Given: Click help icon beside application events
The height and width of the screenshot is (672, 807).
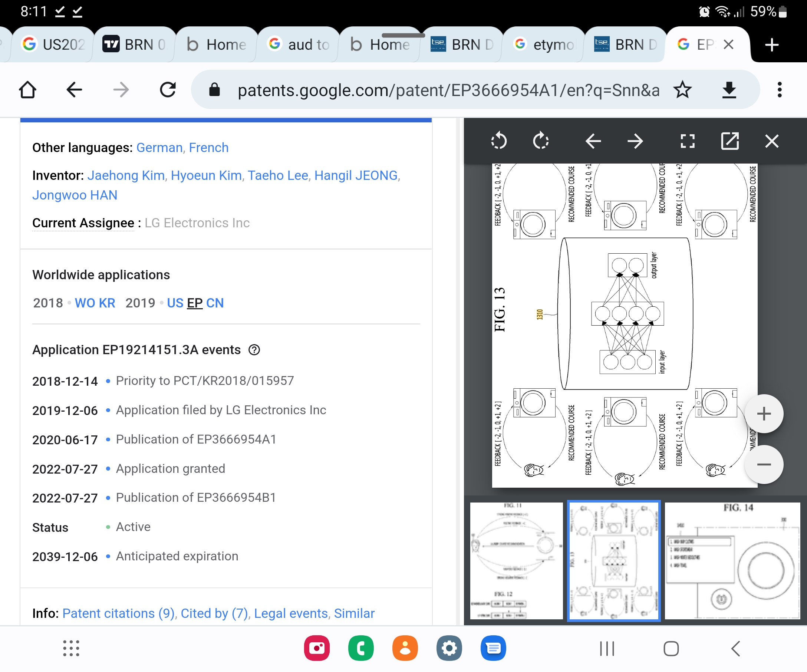Looking at the screenshot, I should click(x=254, y=350).
